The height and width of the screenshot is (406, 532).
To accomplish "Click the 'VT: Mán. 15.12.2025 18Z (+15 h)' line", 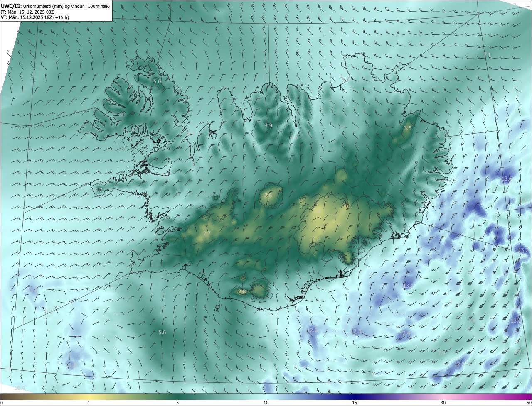I will point(35,18).
